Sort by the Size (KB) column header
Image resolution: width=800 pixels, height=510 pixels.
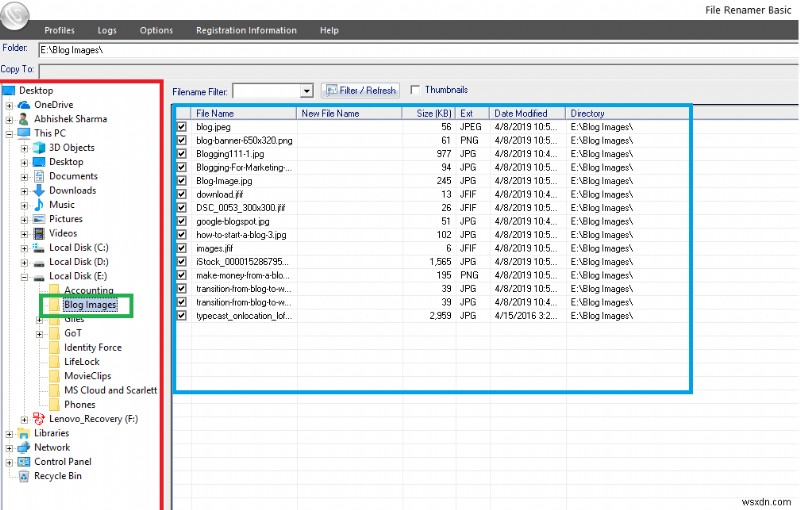(428, 113)
